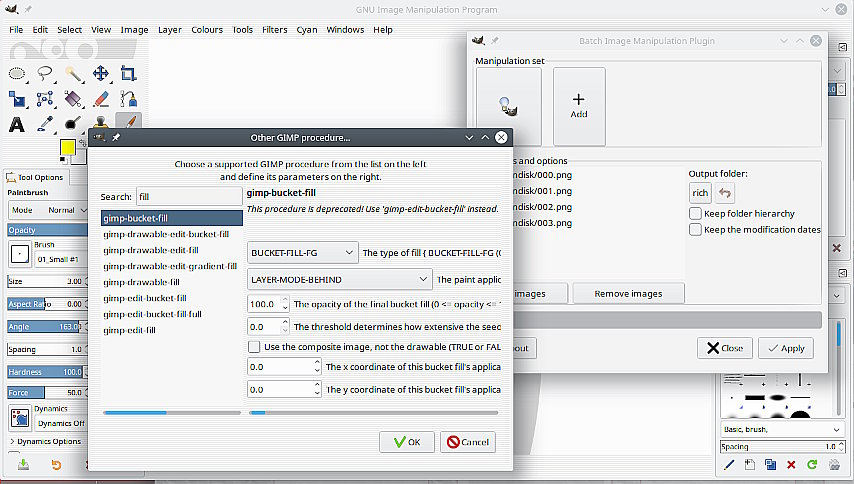Click Close in Batch plugin

[x=724, y=348]
